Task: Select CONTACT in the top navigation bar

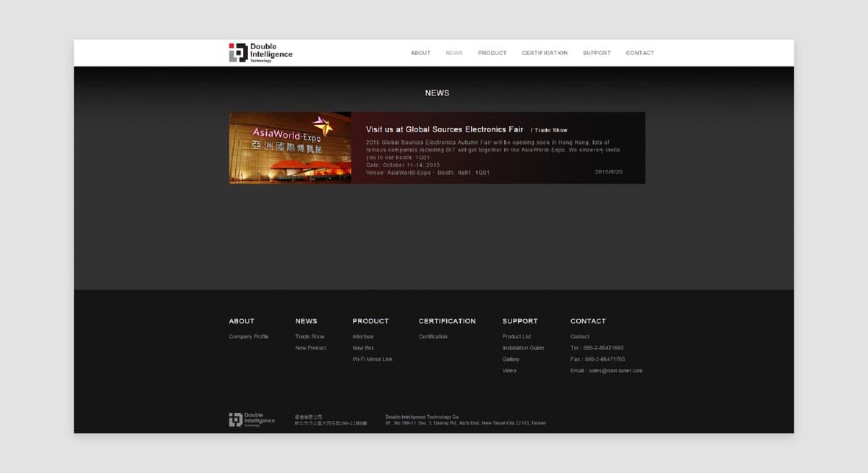Action: (x=640, y=53)
